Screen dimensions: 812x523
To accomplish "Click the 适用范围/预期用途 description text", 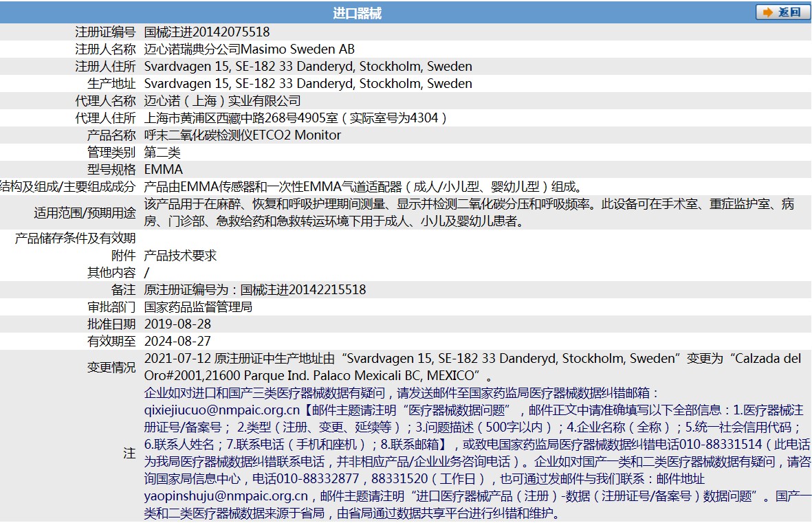I will point(469,212).
